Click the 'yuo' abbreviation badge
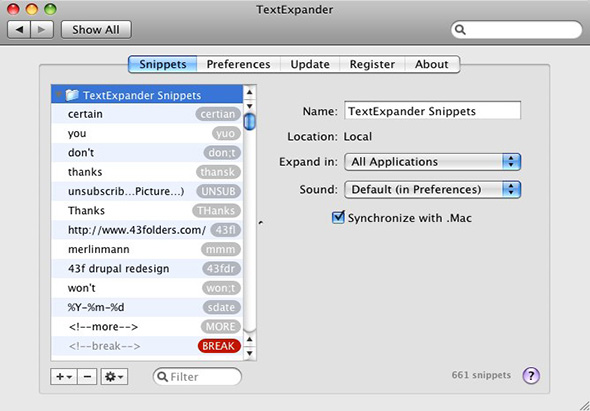 pos(226,133)
